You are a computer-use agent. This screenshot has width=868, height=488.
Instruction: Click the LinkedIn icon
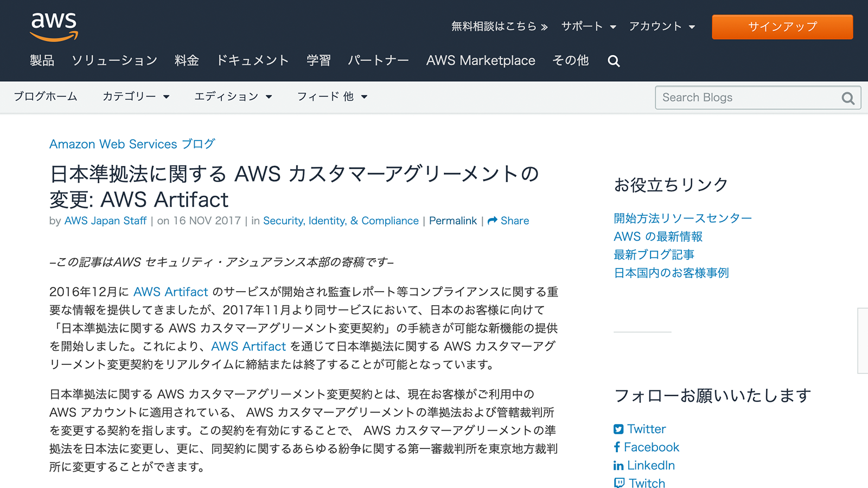pos(618,466)
